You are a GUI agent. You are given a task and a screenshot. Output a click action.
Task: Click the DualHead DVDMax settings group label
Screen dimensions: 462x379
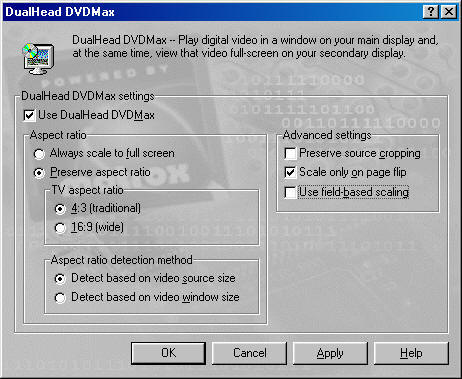point(88,96)
